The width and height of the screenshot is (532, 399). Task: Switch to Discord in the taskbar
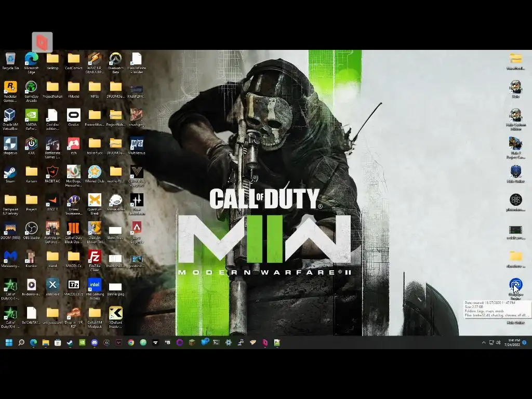[95, 343]
